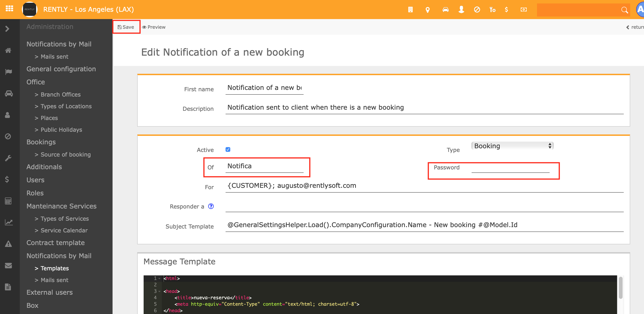The image size is (644, 314).
Task: Click the search magnifier icon
Action: tap(624, 10)
